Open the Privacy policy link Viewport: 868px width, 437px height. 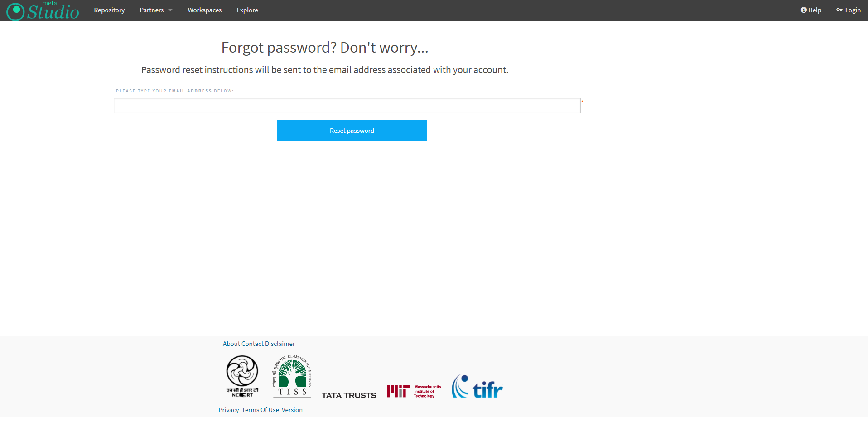point(228,410)
